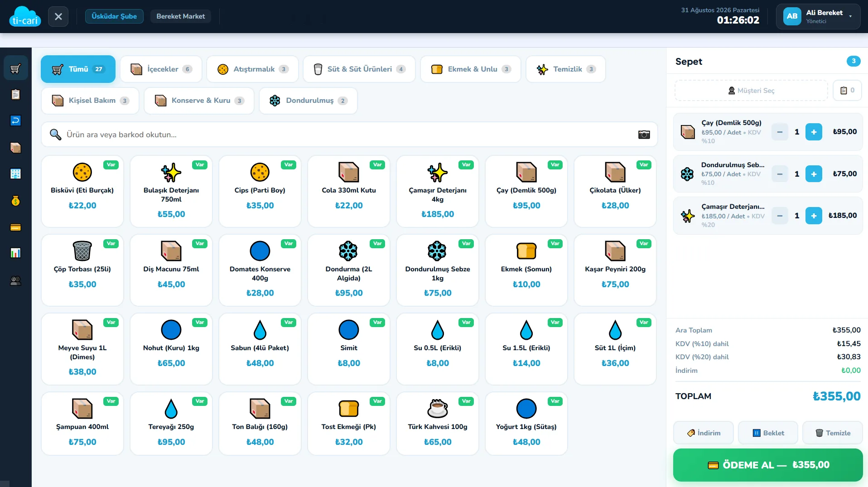Click the magnifier search icon

pos(55,135)
